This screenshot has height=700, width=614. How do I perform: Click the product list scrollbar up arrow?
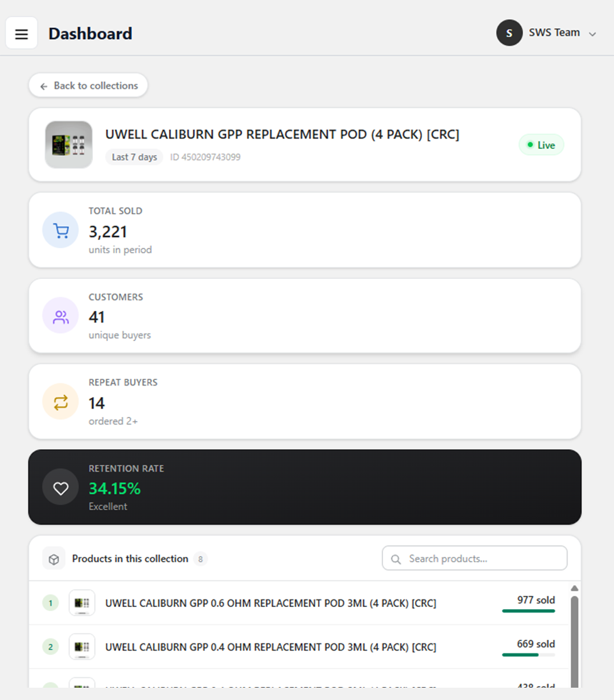click(575, 589)
